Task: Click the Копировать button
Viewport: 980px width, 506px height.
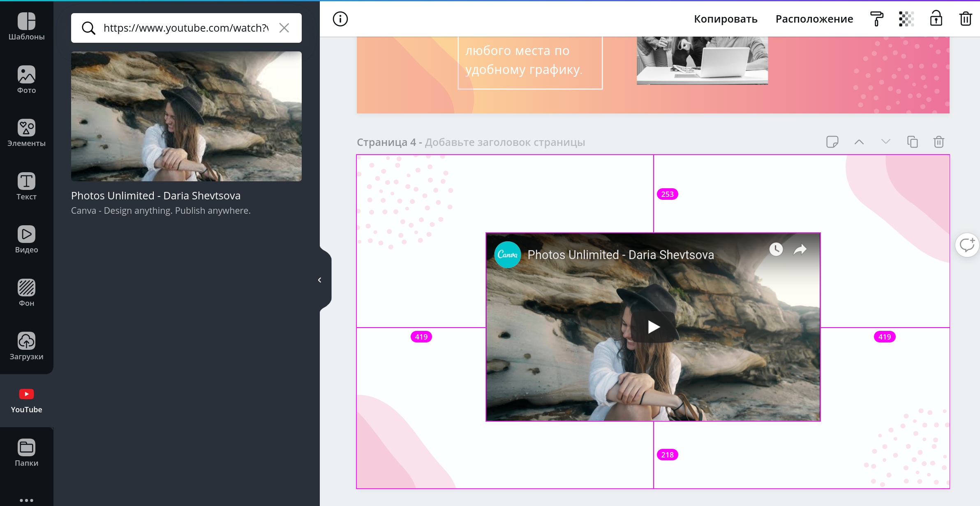Action: pyautogui.click(x=726, y=19)
